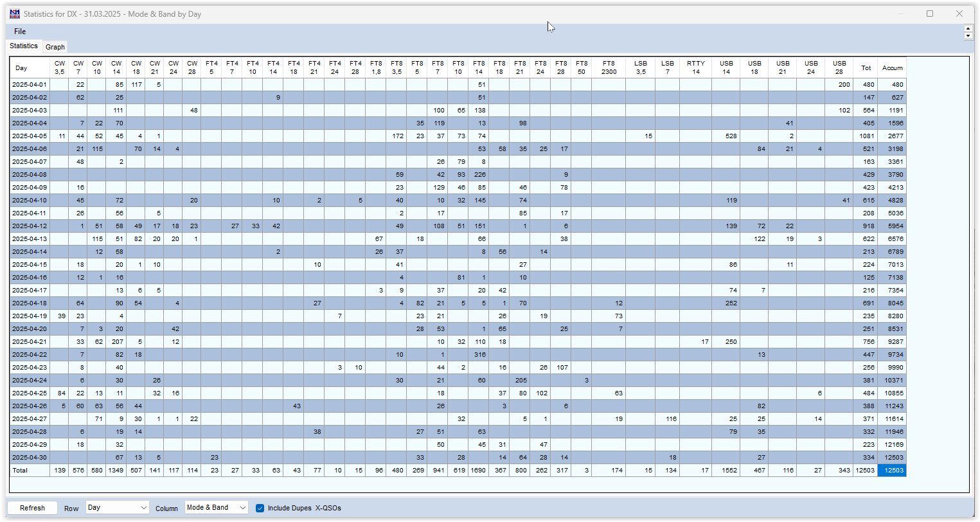Click the highlighted 12503 Accum total cell
Viewport: 980px width, 522px height.
pos(892,471)
